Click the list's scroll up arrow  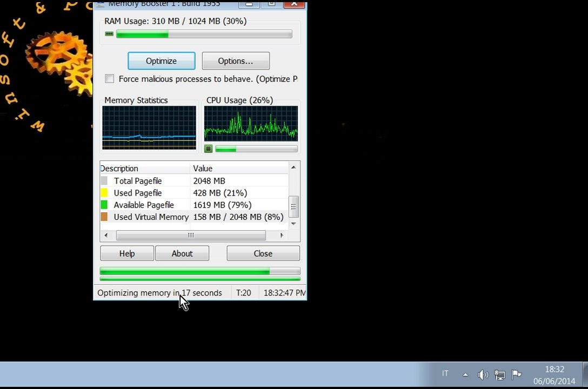pyautogui.click(x=293, y=167)
